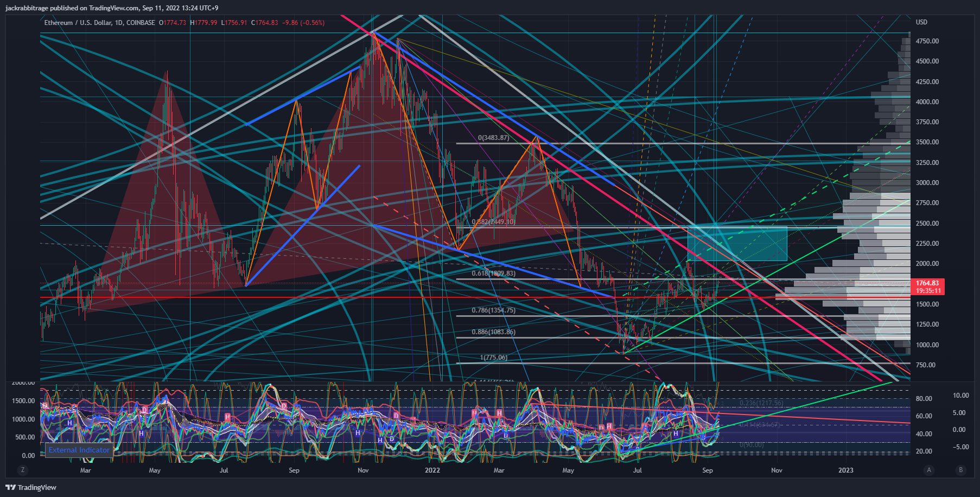Screen dimensions: 980x497
Task: Click the 3000.00 price axis label
Action: [x=927, y=183]
